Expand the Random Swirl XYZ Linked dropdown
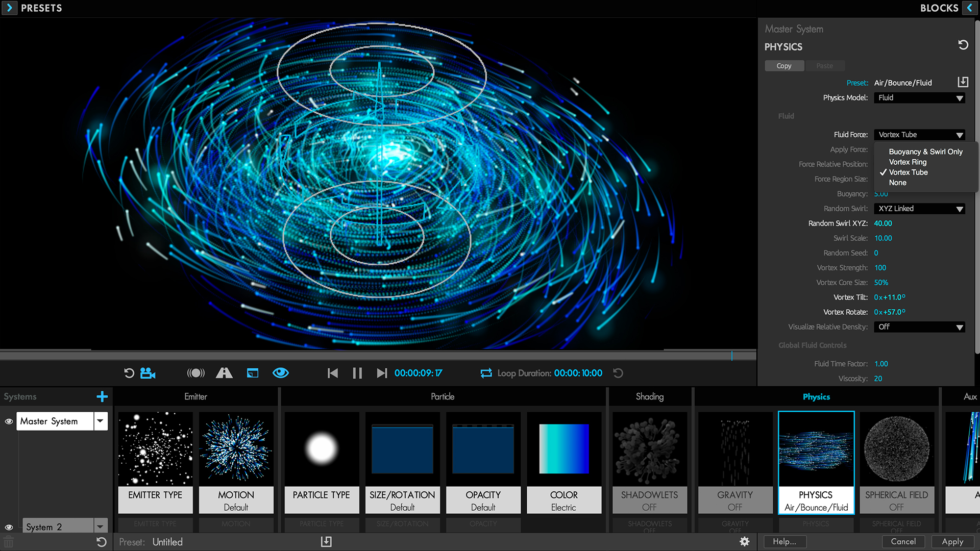The height and width of the screenshot is (551, 980). (919, 209)
